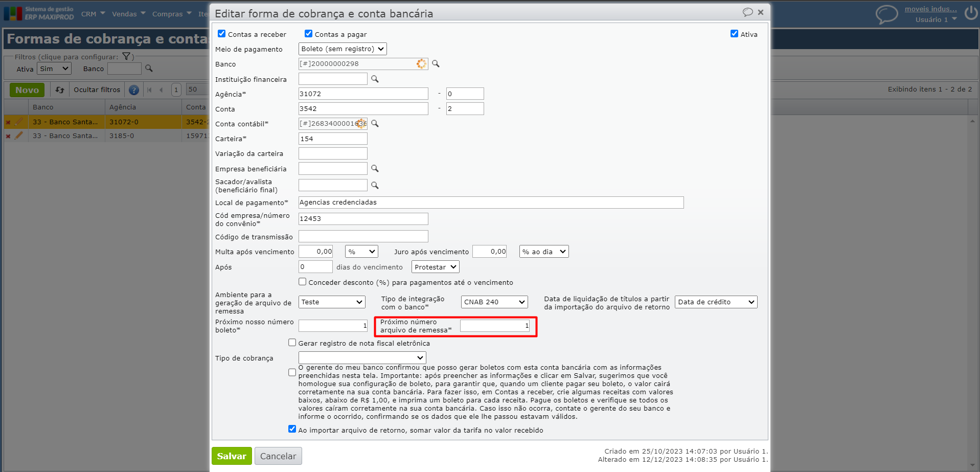
Task: Click the page number 1 box
Action: (x=176, y=90)
